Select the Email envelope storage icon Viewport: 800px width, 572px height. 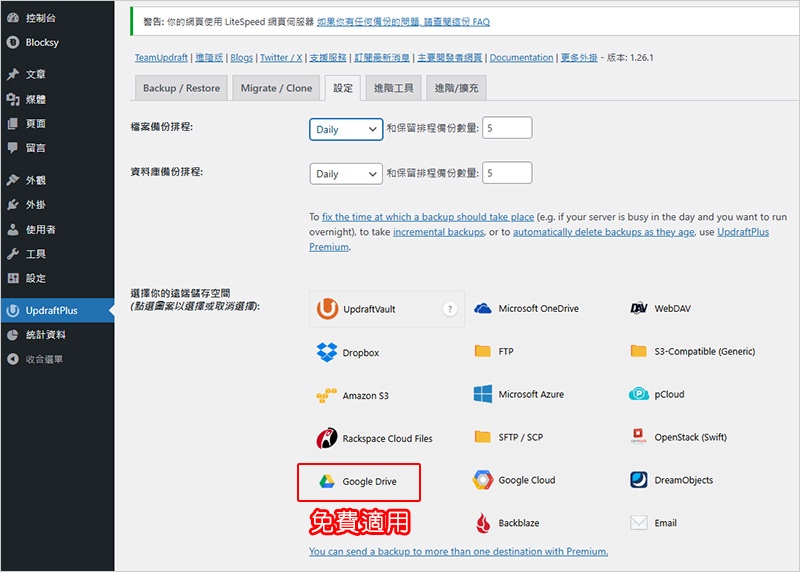[639, 522]
